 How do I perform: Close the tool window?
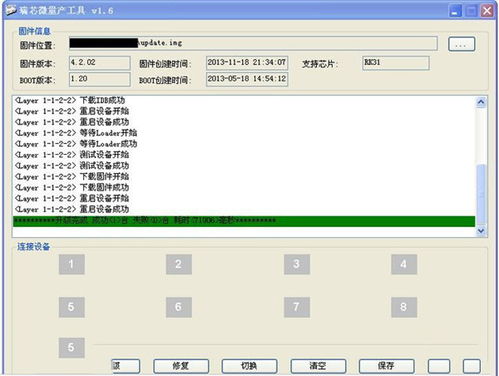(x=487, y=11)
